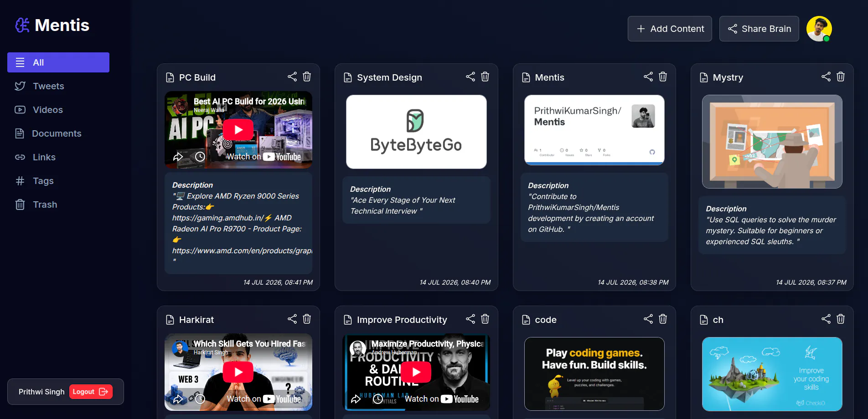This screenshot has width=868, height=419.
Task: Open Watch on YouTube link for PC Build
Action: [264, 157]
